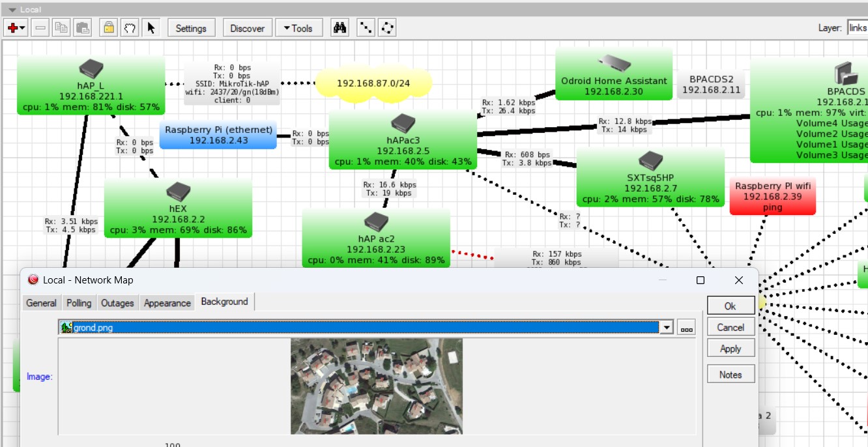Viewport: 868px width, 447px height.
Task: Select the red Raspberry PI wifi node
Action: (772, 196)
